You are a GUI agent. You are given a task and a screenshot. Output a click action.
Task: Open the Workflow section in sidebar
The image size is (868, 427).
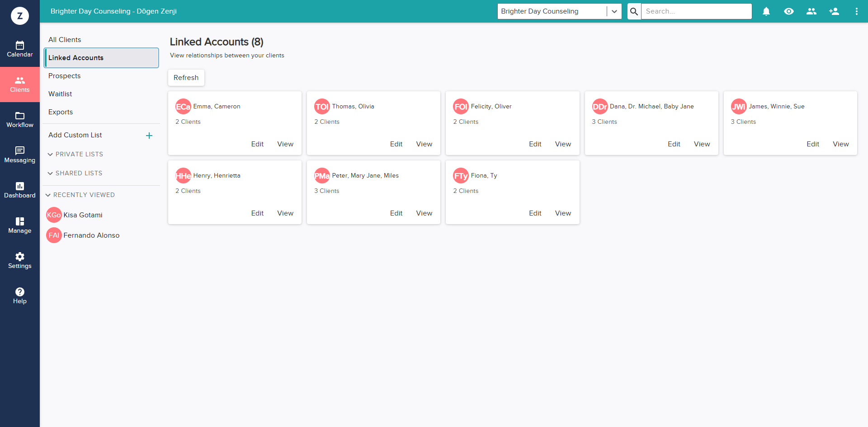coord(20,120)
